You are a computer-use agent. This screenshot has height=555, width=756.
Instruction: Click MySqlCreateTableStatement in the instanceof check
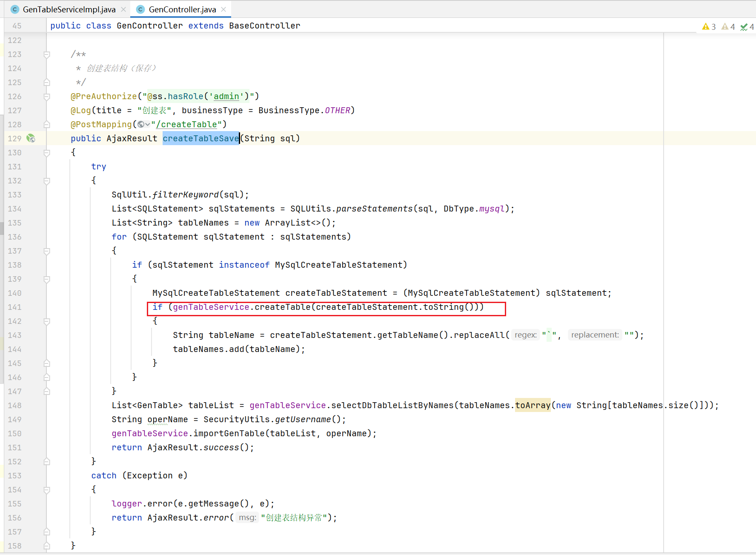(339, 265)
